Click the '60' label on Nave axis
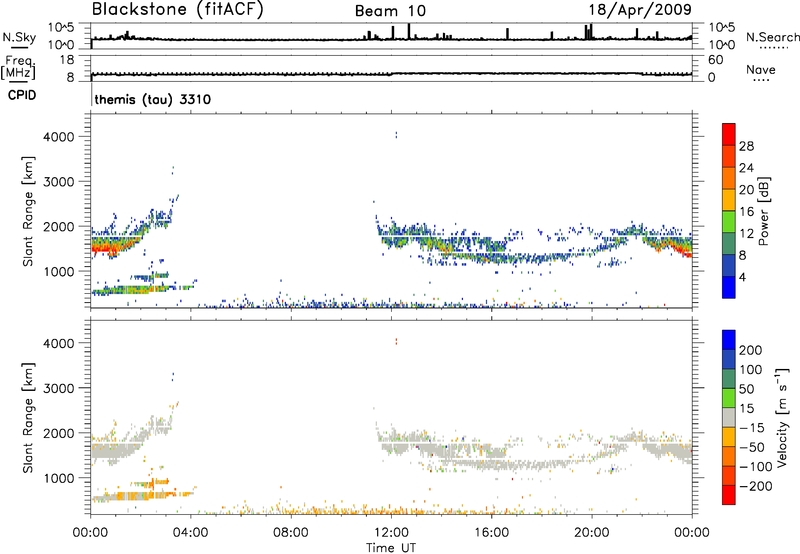The width and height of the screenshot is (800, 554). 715,60
